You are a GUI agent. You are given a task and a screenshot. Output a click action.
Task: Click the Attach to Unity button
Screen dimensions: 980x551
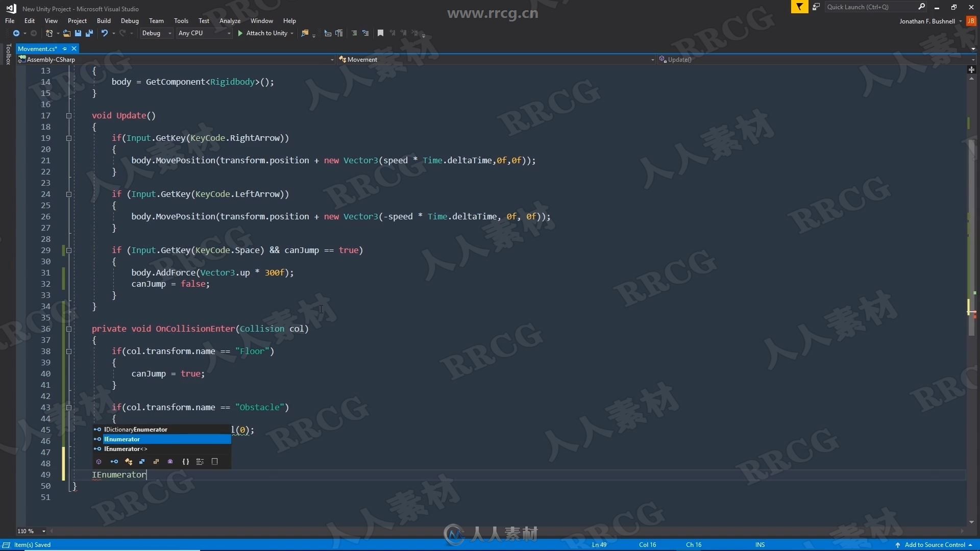[262, 33]
